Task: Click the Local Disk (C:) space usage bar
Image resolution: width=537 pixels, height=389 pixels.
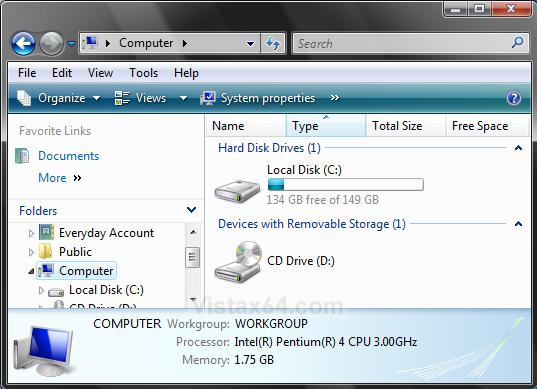Action: pos(346,185)
